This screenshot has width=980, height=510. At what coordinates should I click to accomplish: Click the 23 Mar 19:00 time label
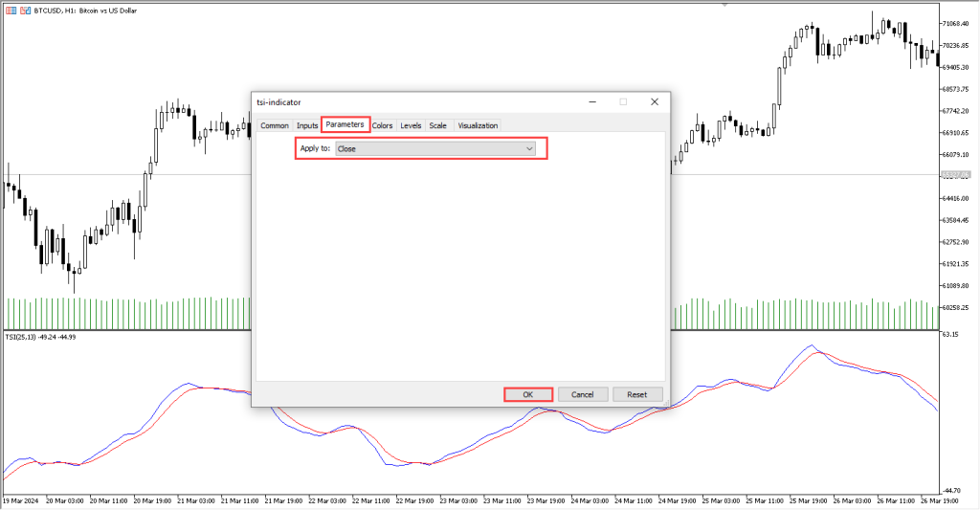click(x=546, y=501)
